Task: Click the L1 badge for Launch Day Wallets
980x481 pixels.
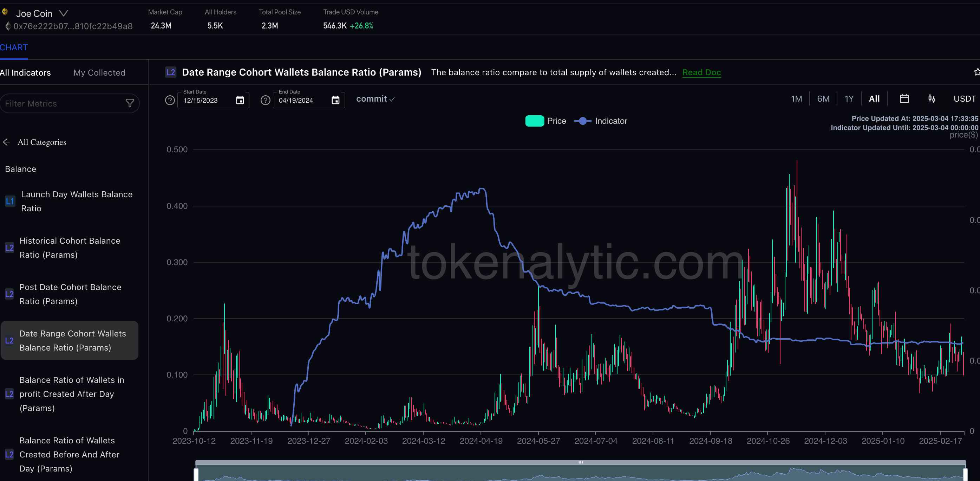Action: pyautogui.click(x=10, y=201)
